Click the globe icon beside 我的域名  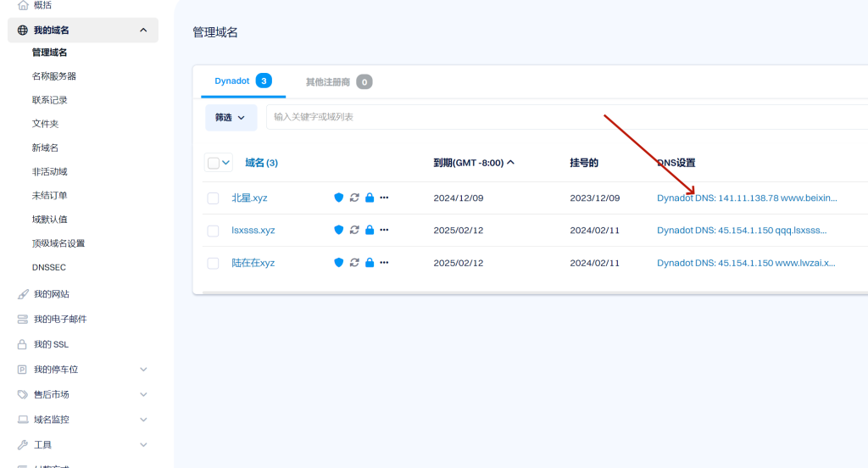tap(22, 30)
